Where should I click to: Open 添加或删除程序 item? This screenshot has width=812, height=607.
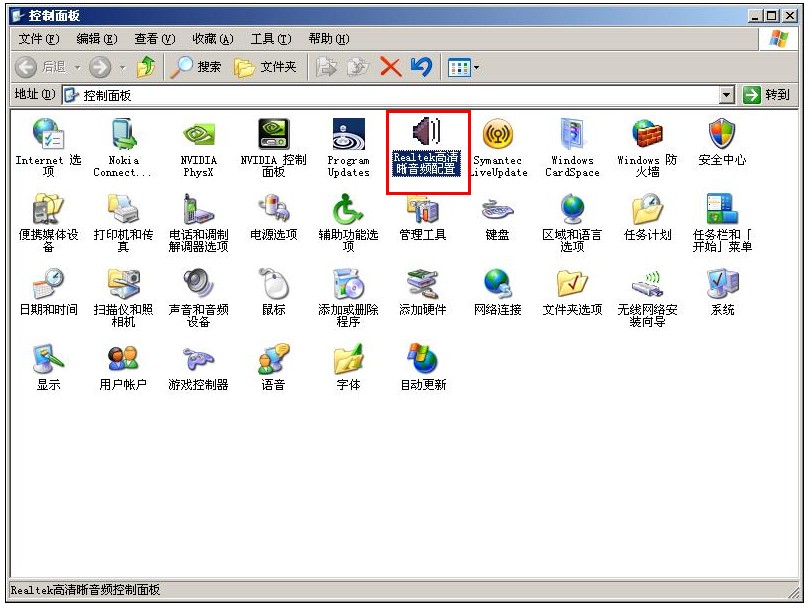tap(349, 297)
